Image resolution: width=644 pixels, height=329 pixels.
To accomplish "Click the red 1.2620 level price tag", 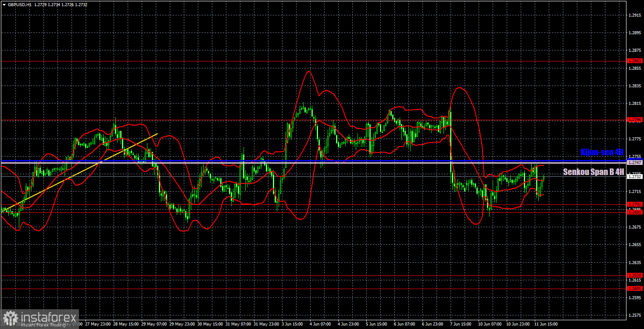I will click(x=635, y=275).
